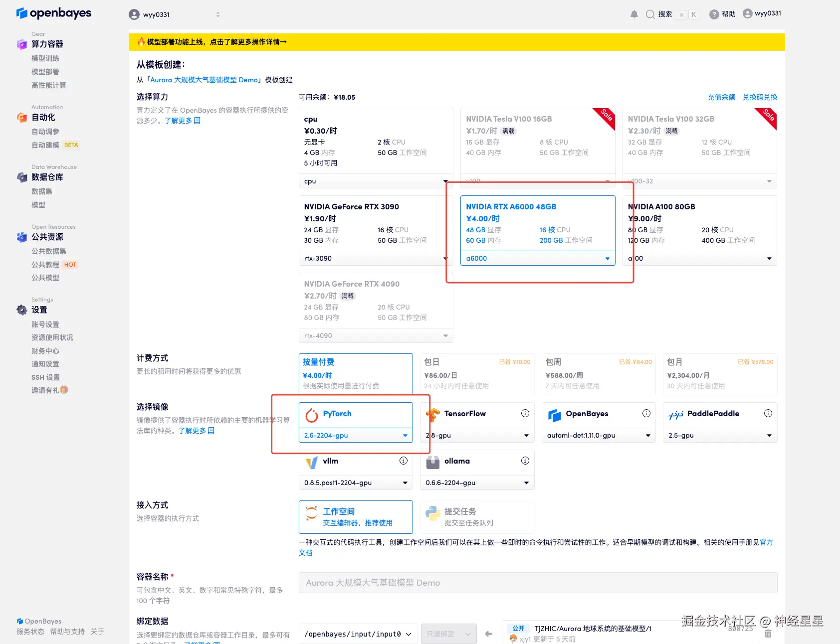Open the notifications bell
The height and width of the screenshot is (644, 840).
[x=634, y=14]
